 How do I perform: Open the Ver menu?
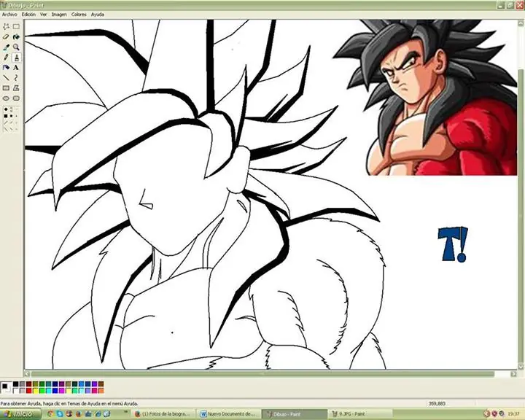(44, 15)
